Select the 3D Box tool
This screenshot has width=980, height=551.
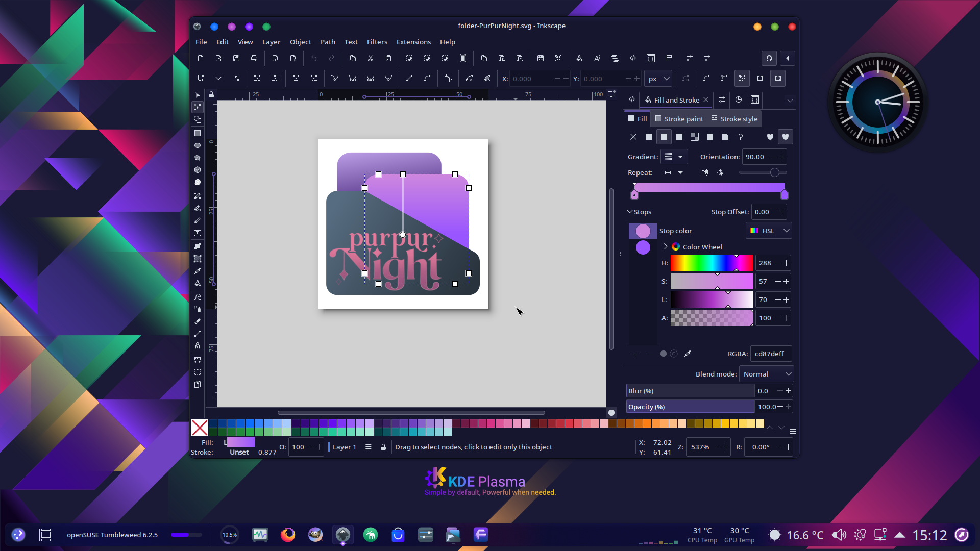tap(198, 170)
